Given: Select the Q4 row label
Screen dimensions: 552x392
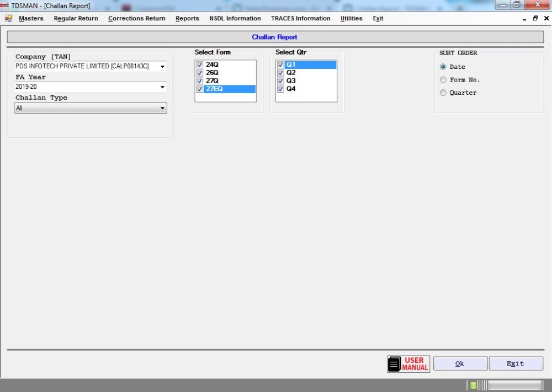Looking at the screenshot, I should 291,89.
